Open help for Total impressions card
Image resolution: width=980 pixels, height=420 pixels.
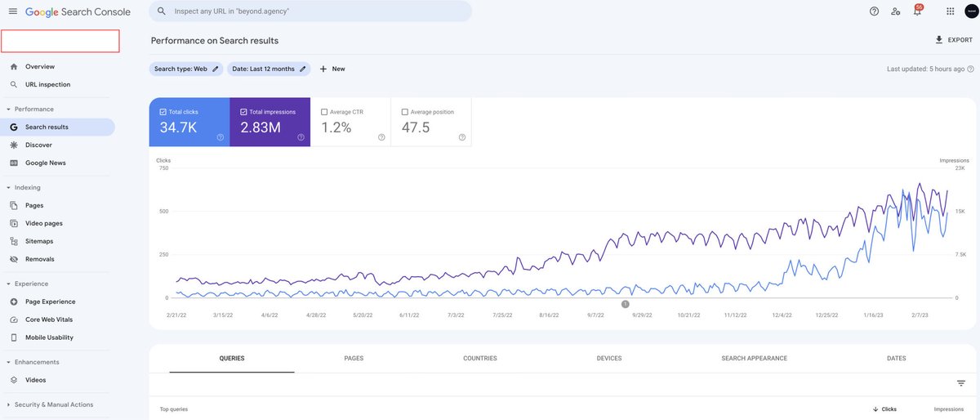[x=301, y=137]
